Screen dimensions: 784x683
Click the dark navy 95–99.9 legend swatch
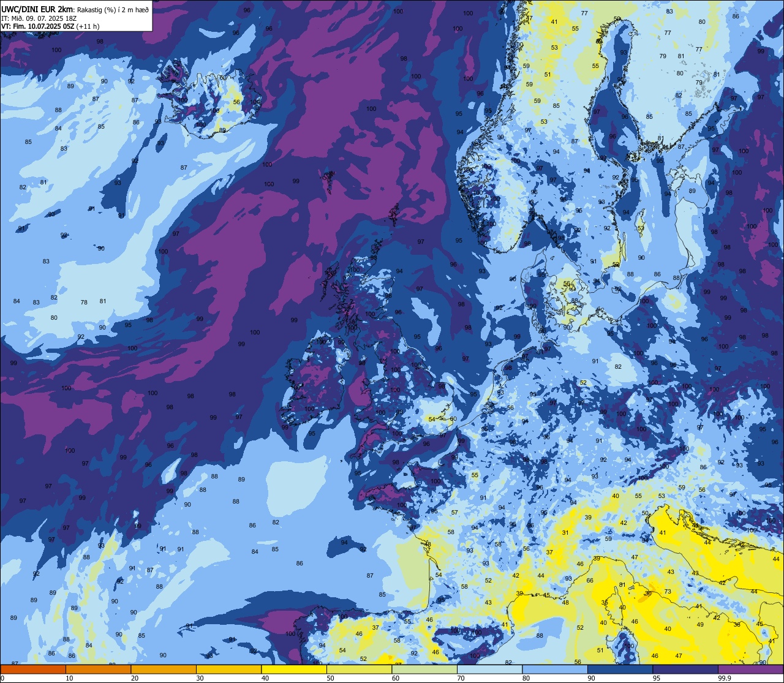pos(685,669)
